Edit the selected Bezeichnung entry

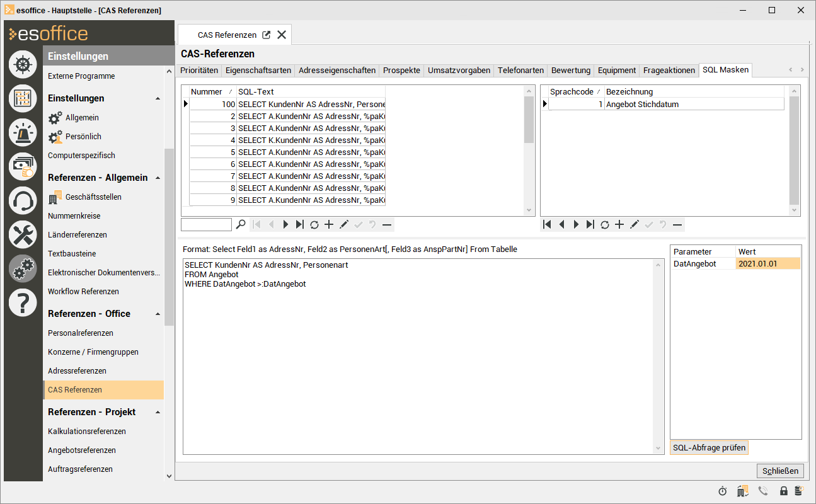[x=634, y=224]
